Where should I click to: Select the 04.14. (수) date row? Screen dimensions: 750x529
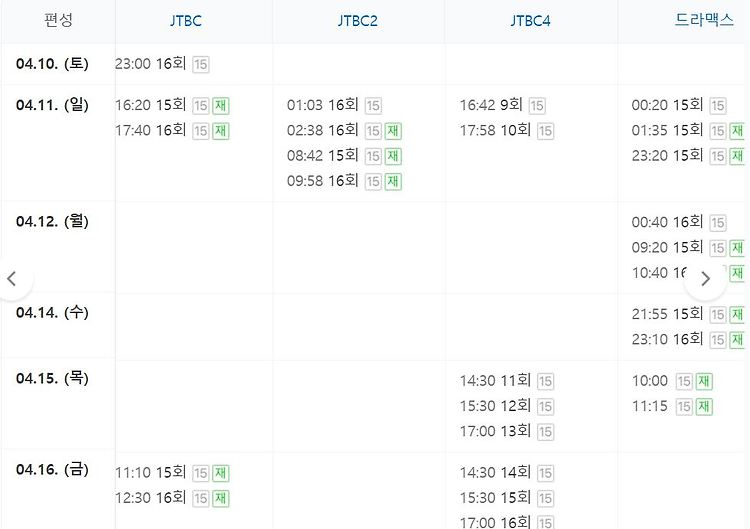click(52, 312)
